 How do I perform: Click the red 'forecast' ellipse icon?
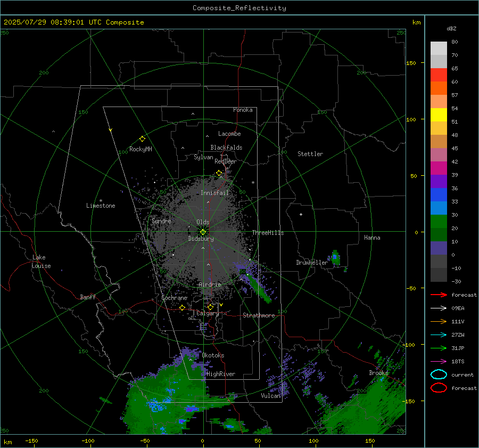click(x=439, y=388)
